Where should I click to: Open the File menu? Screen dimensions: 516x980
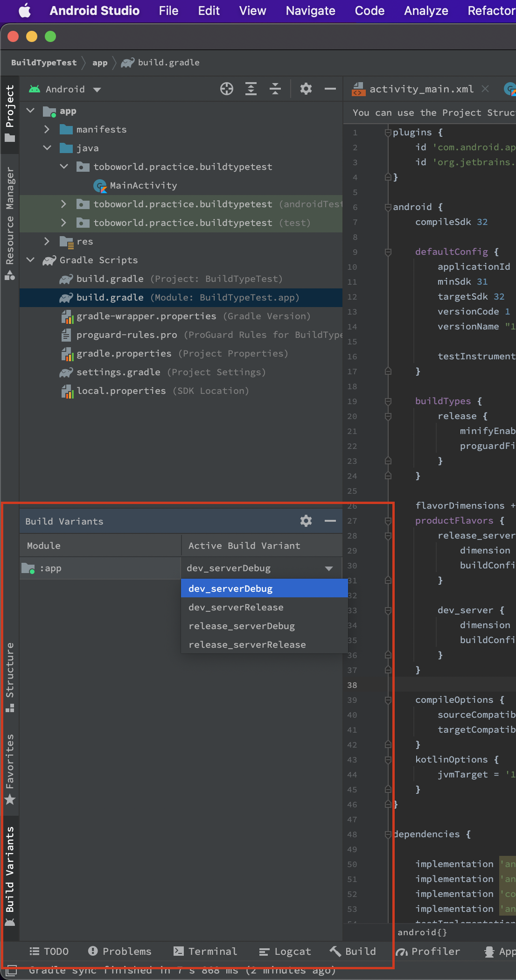[168, 11]
